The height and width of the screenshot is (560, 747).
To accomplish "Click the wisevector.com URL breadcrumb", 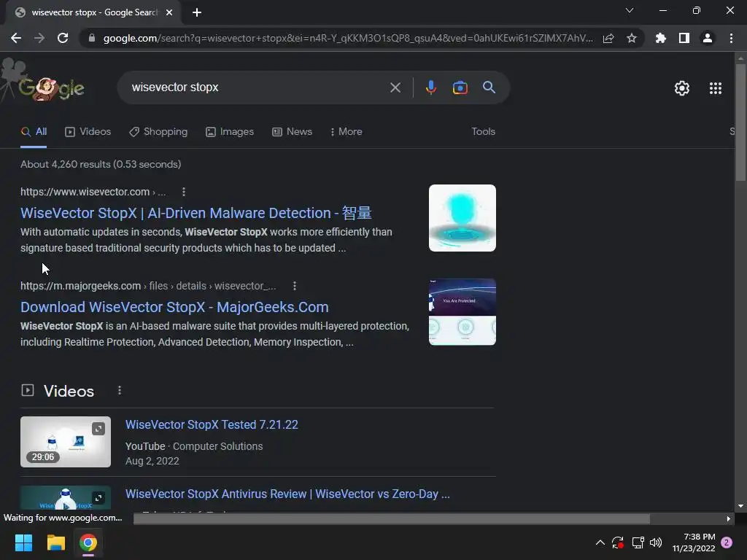I will coord(93,192).
